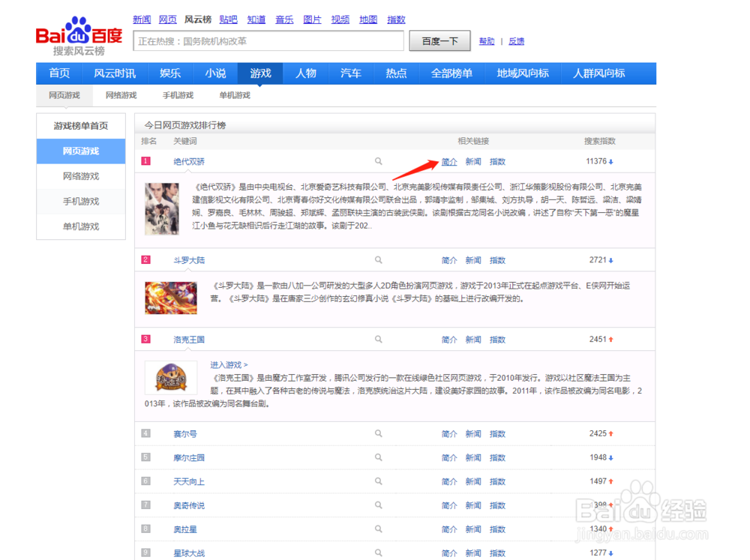Viewport: 750px width, 560px height.
Task: Focus the Baidu search input box
Action: click(x=268, y=41)
